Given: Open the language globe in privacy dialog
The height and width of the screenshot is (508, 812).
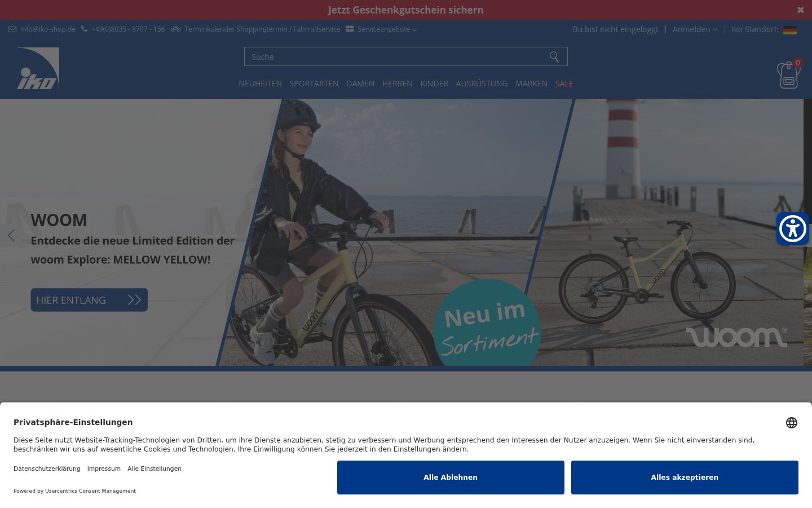Looking at the screenshot, I should (x=792, y=423).
